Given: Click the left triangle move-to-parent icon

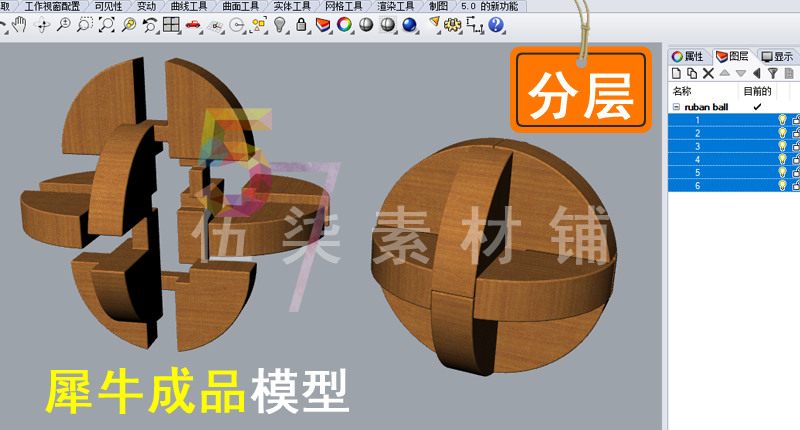Looking at the screenshot, I should (x=757, y=73).
